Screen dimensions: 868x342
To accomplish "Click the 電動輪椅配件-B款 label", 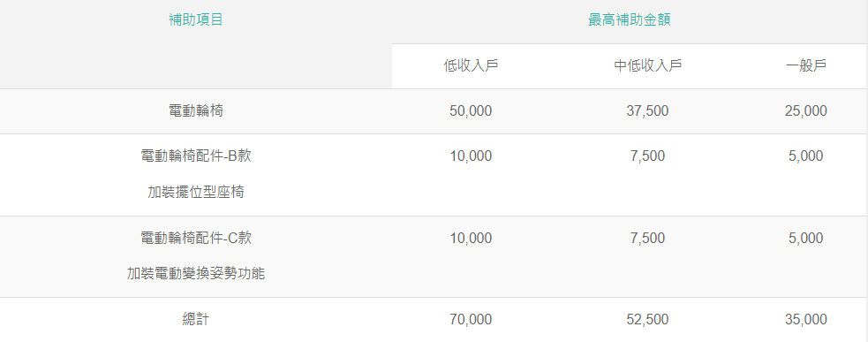I will pos(196,156).
